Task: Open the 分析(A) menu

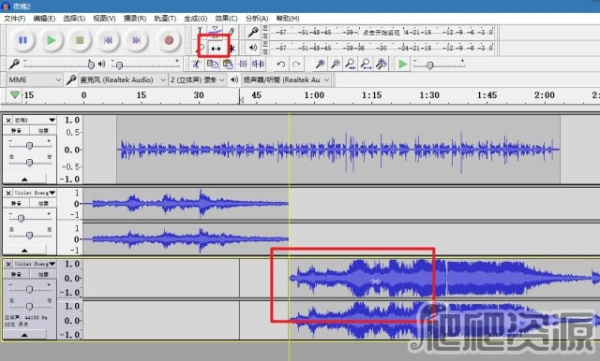Action: (x=256, y=18)
